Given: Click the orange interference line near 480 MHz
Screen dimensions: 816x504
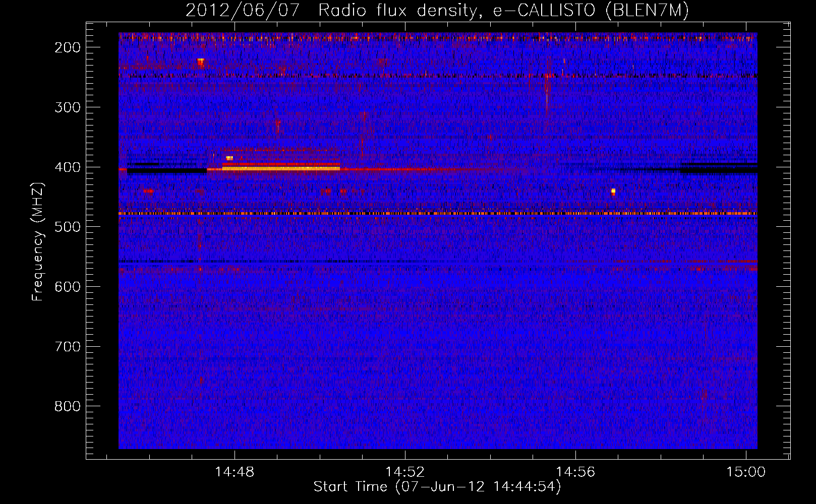Looking at the screenshot, I should (x=438, y=214).
